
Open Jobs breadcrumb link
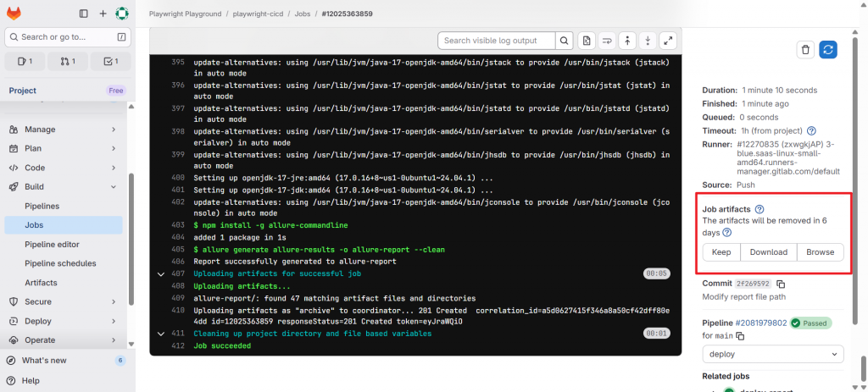(303, 14)
